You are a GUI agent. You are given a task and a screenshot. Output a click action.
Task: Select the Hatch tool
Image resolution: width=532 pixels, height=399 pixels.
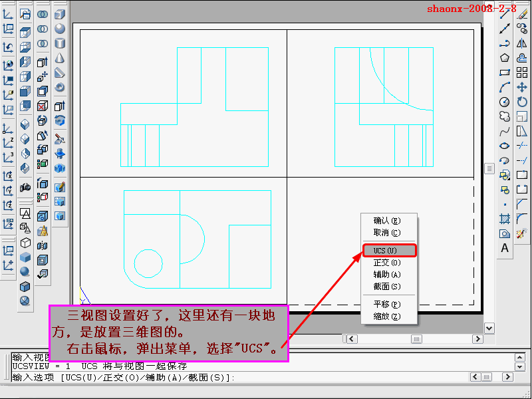505,219
